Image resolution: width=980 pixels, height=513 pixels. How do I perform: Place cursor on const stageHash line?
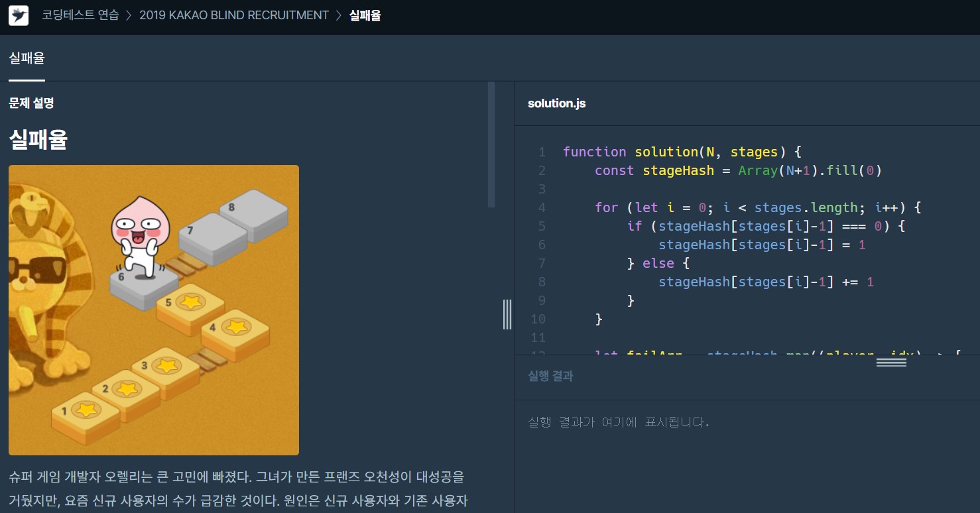739,170
